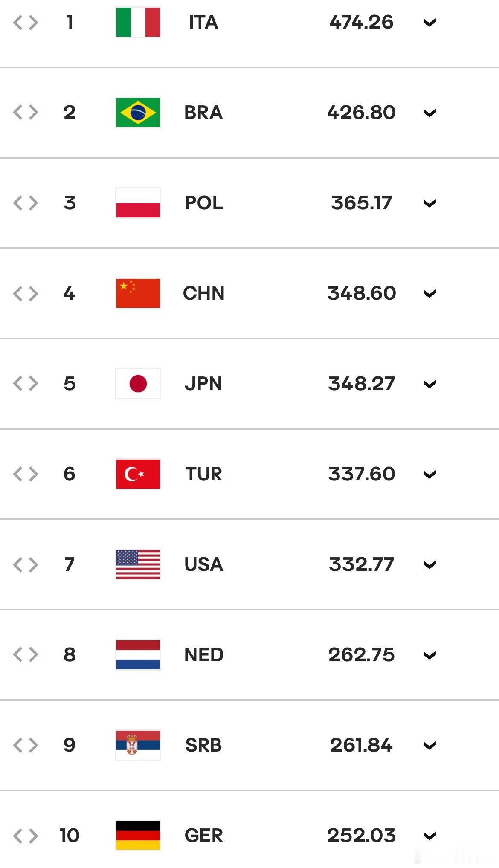Click the rank-change arrows beside rank 6

click(26, 474)
